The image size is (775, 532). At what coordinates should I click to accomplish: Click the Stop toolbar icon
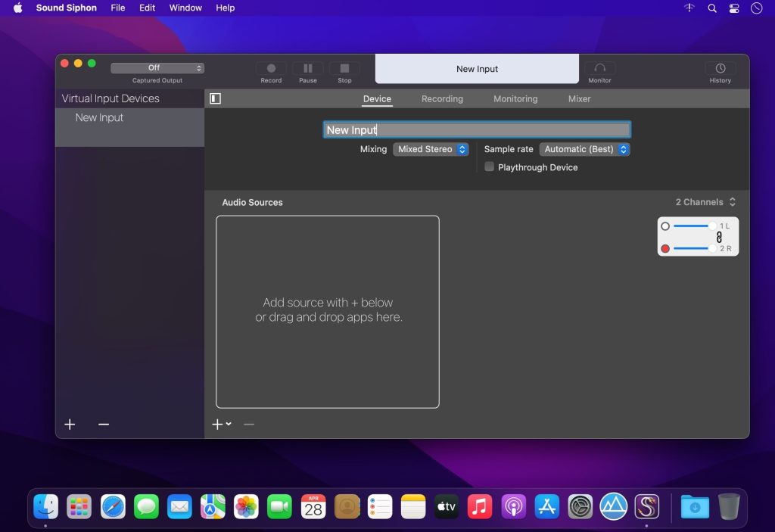344,69
